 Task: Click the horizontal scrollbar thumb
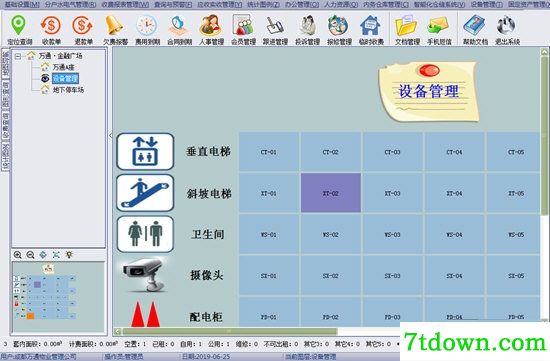point(230,331)
